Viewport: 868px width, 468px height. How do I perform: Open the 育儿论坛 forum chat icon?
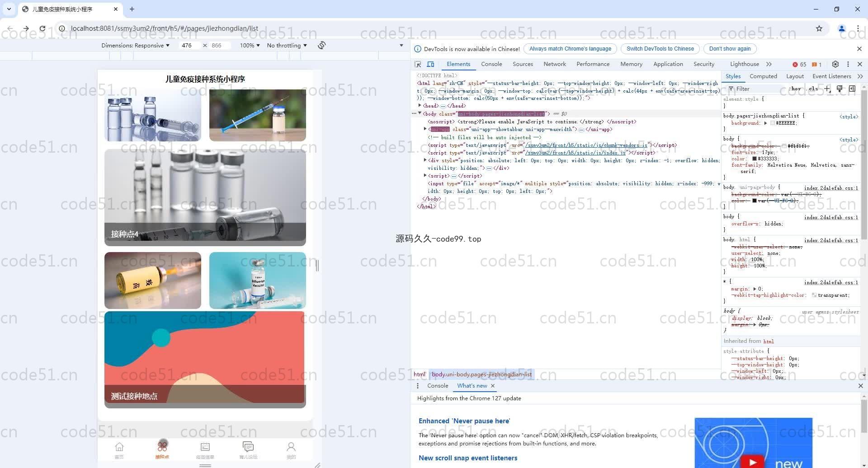pos(248,447)
